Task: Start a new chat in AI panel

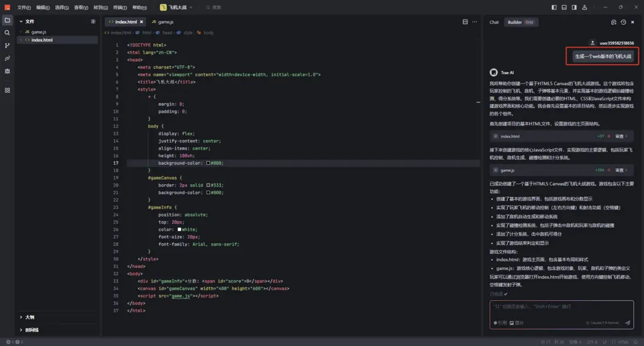Action: pos(614,22)
